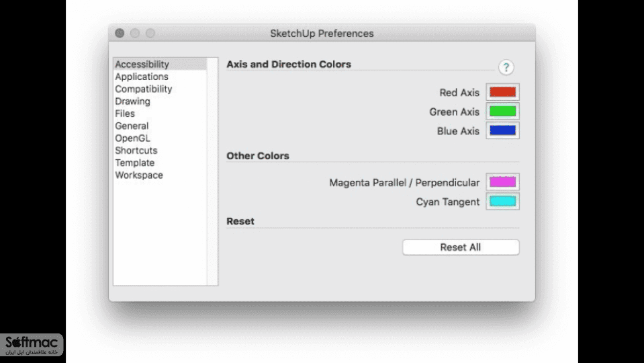Click the Cyan Tangent label
The image size is (644, 363).
click(448, 202)
